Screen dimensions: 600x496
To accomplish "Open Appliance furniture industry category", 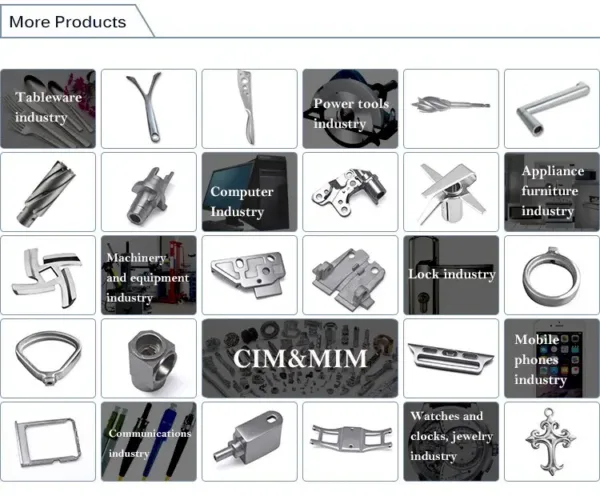I will click(x=552, y=192).
